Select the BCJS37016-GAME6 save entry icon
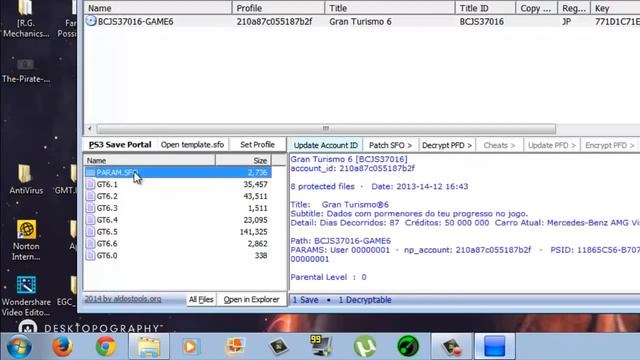Image resolution: width=640 pixels, height=360 pixels. tap(91, 21)
